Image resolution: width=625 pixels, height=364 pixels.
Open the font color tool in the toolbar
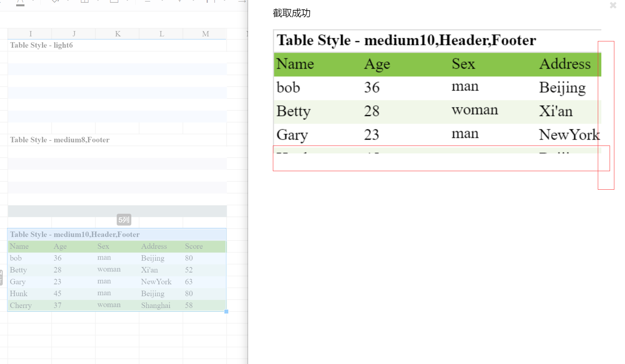[x=21, y=3]
